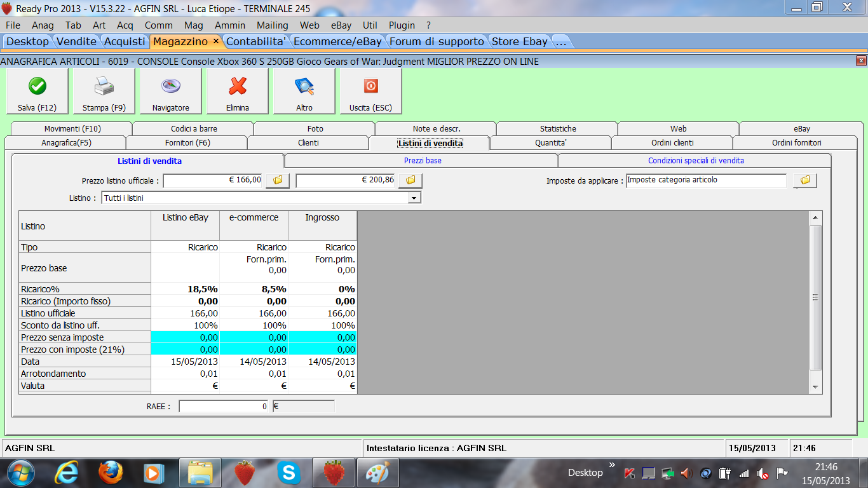Click the Uscita (ESC) exit icon
The image size is (868, 488).
pyautogui.click(x=371, y=86)
